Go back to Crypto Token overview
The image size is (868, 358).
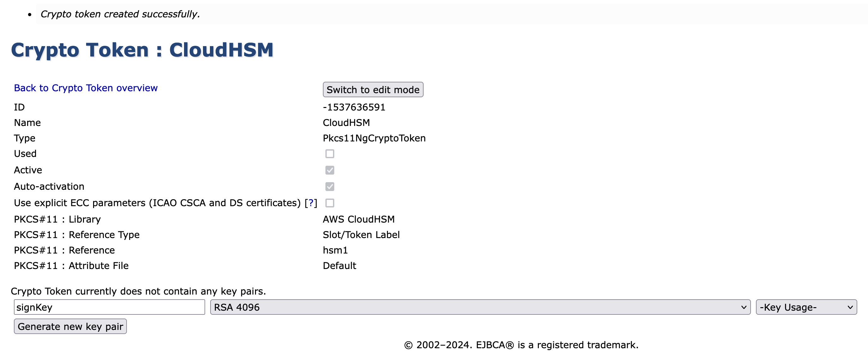coord(86,88)
